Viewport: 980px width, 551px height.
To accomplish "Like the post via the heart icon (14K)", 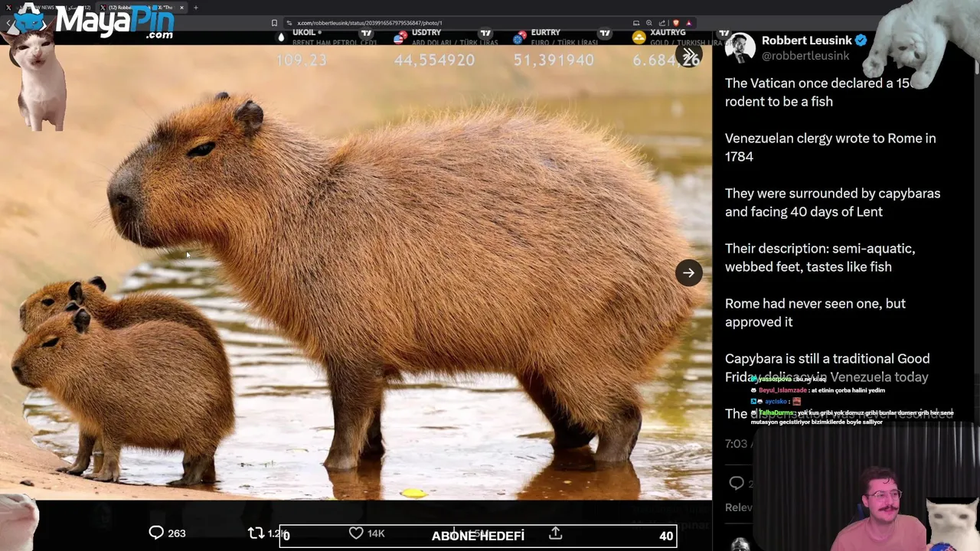I will (356, 533).
